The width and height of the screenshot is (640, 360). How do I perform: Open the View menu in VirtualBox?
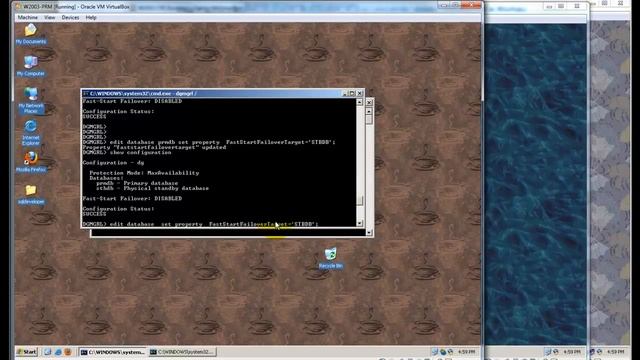(49, 18)
